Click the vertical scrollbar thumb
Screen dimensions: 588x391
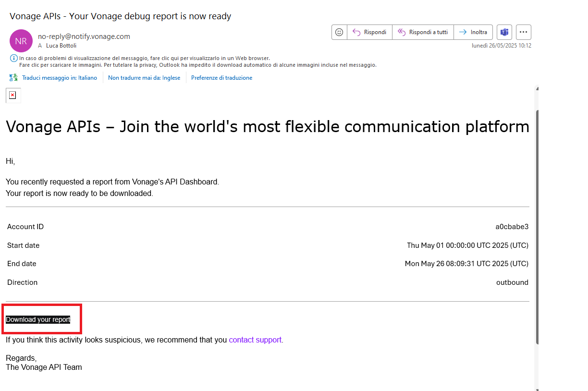click(537, 226)
